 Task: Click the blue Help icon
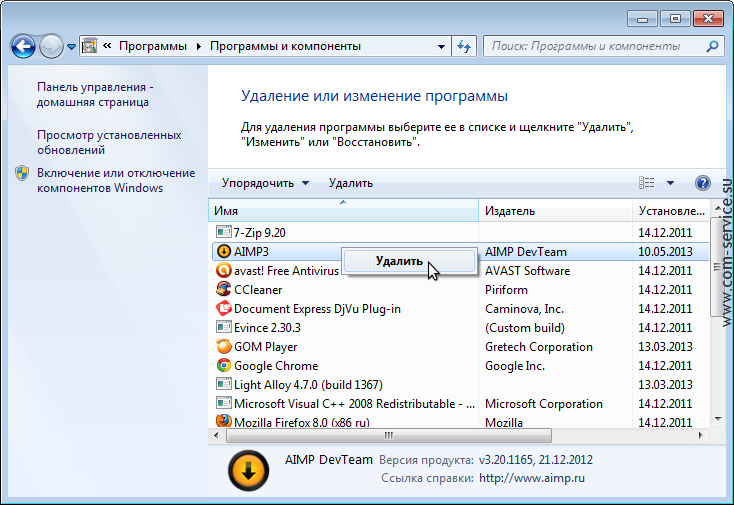point(703,183)
